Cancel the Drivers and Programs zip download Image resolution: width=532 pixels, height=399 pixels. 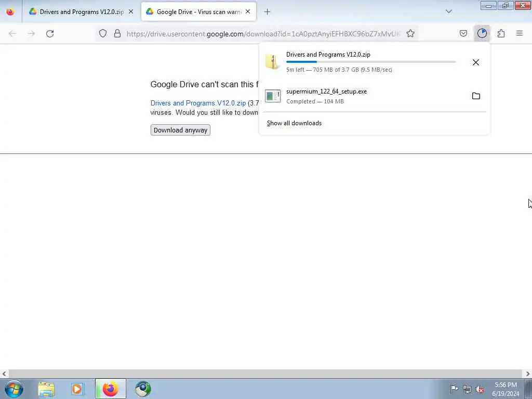tap(476, 62)
